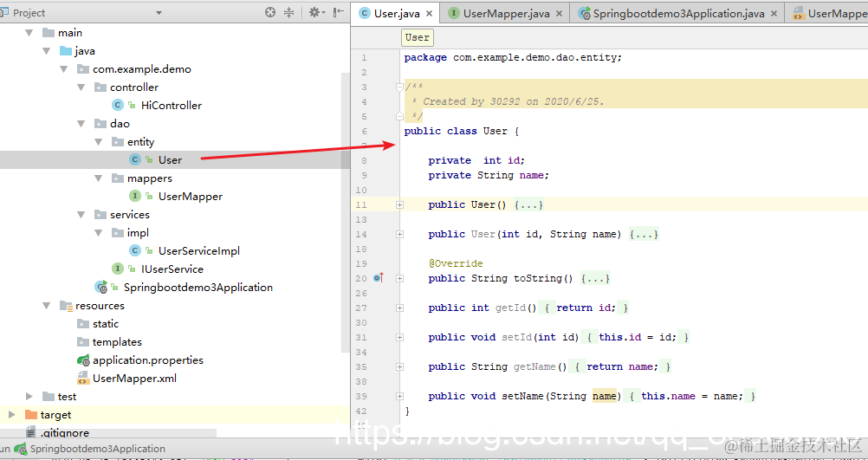The height and width of the screenshot is (460, 868).
Task: Expand folded getId method
Action: point(399,308)
